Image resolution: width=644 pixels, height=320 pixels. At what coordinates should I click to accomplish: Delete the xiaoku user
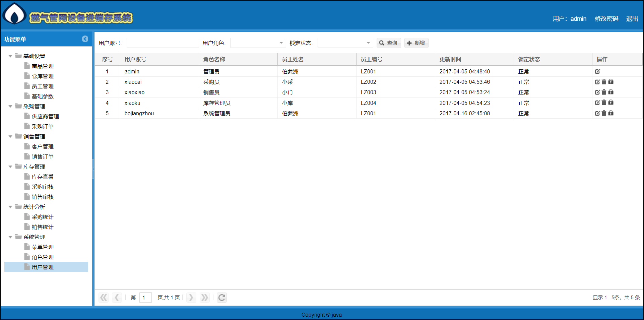tap(604, 103)
